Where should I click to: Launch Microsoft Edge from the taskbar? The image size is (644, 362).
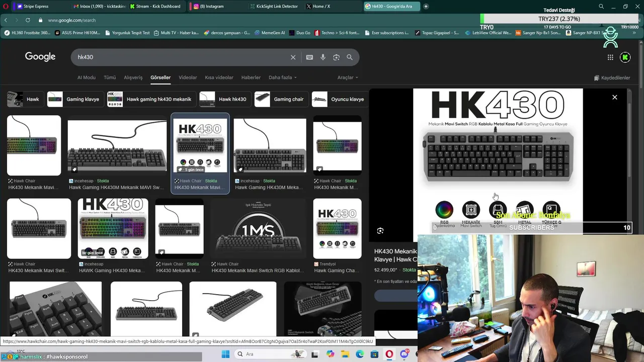(x=360, y=354)
